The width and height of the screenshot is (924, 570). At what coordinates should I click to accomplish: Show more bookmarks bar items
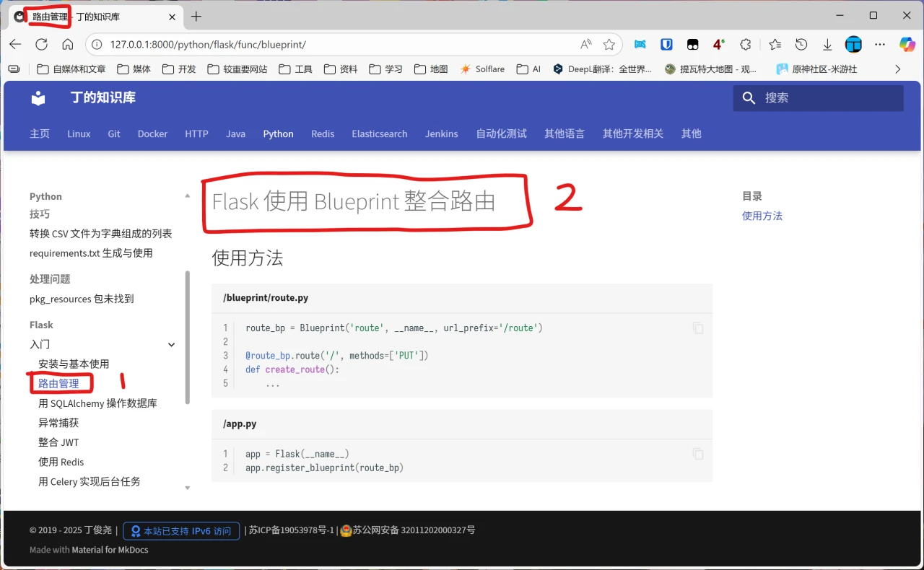pos(897,69)
